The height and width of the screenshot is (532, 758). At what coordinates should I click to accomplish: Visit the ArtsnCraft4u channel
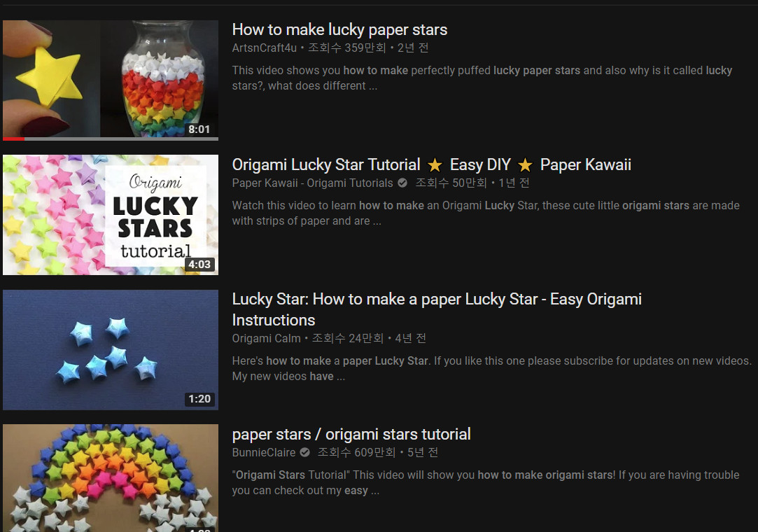265,48
